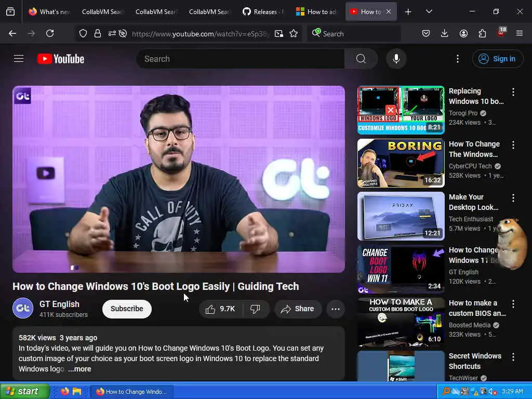Screen dimensions: 532x399
Task: Open Firefox account icon
Action: coord(463,33)
